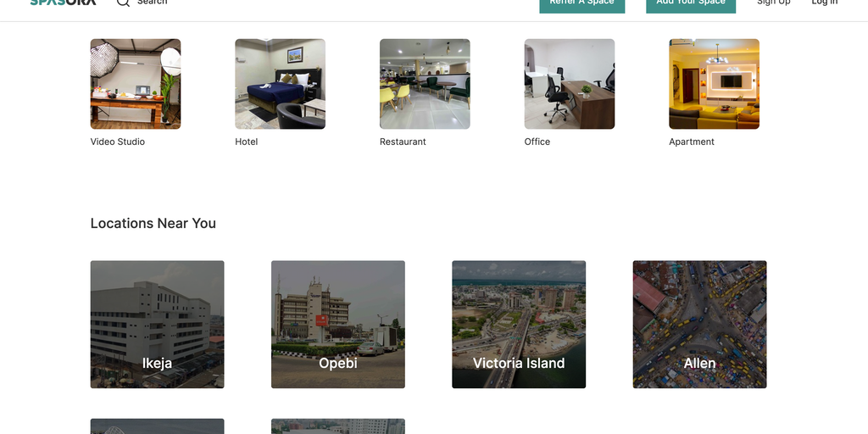View the Allen location card
This screenshot has height=434, width=868.
click(699, 325)
